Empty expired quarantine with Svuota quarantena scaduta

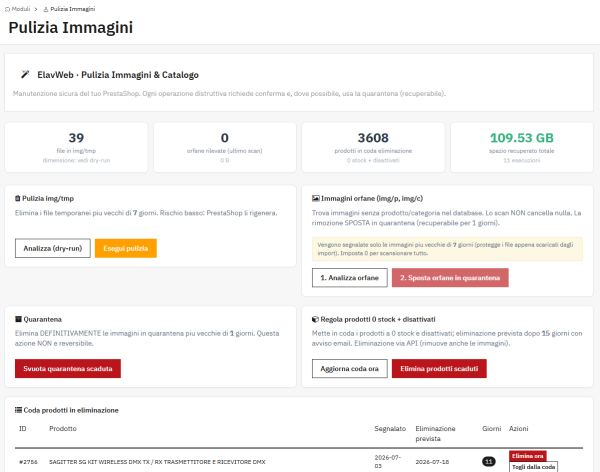[68, 369]
